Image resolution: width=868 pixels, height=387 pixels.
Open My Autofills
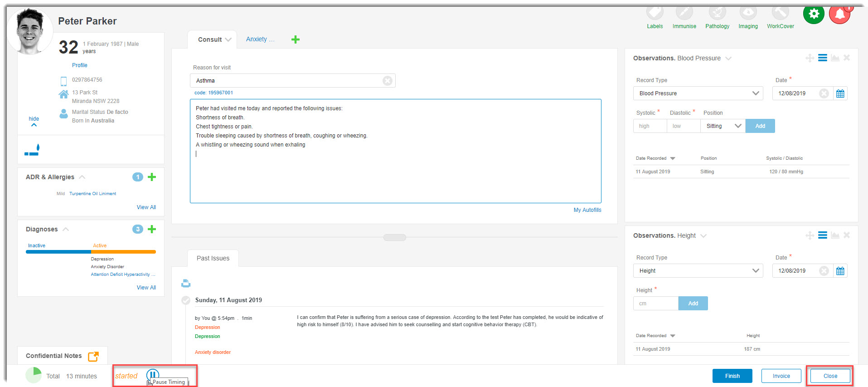(x=587, y=210)
